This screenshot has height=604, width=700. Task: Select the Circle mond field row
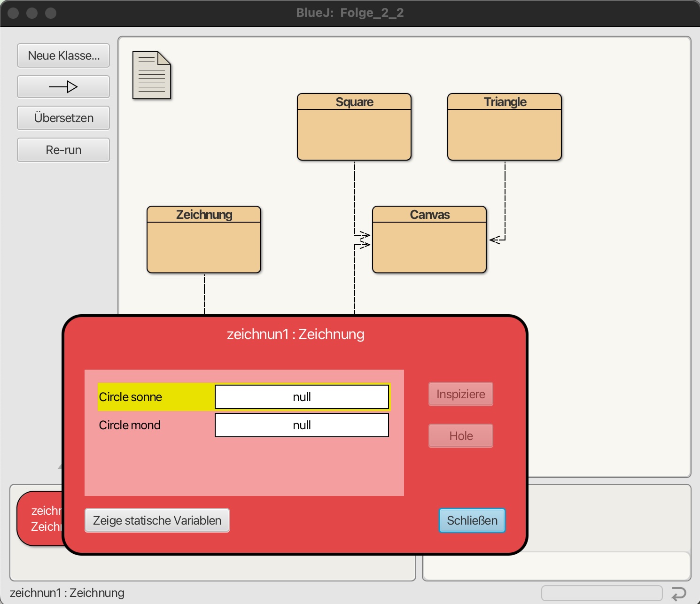[x=155, y=425]
